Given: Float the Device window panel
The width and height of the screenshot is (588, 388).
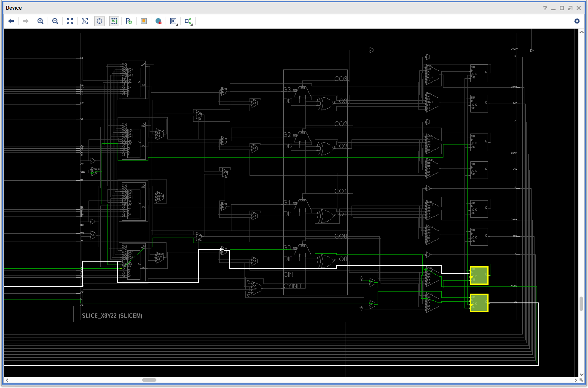Looking at the screenshot, I should click(570, 8).
